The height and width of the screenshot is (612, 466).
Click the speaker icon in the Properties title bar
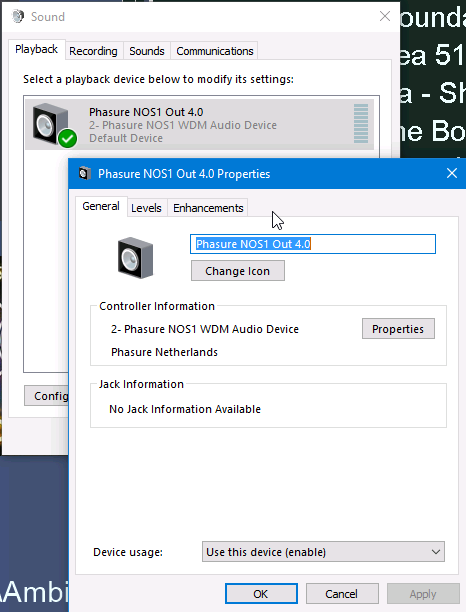pos(85,173)
